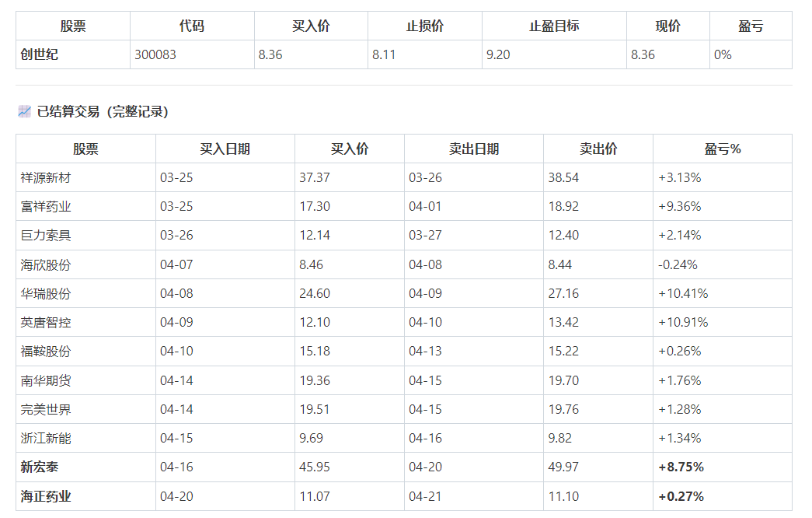Click 福鞍股份 in the settled trades
Image resolution: width=812 pixels, height=518 pixels.
[x=46, y=351]
